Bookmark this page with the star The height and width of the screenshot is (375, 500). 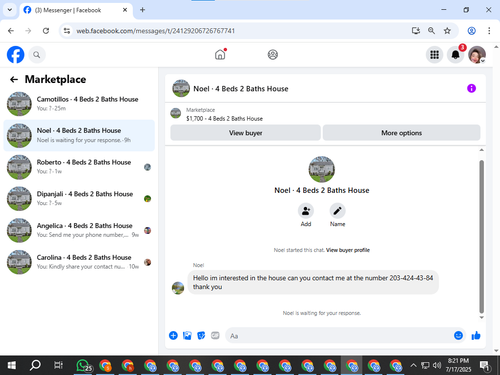point(447,31)
